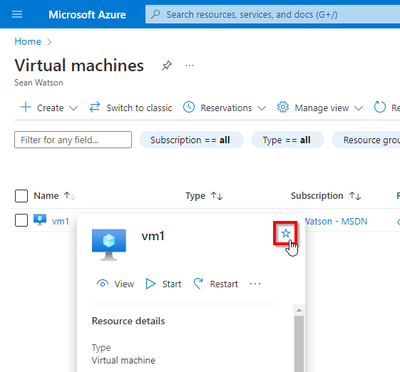Click the vm1 card scrollbar thumb
The width and height of the screenshot is (400, 372).
[299, 344]
